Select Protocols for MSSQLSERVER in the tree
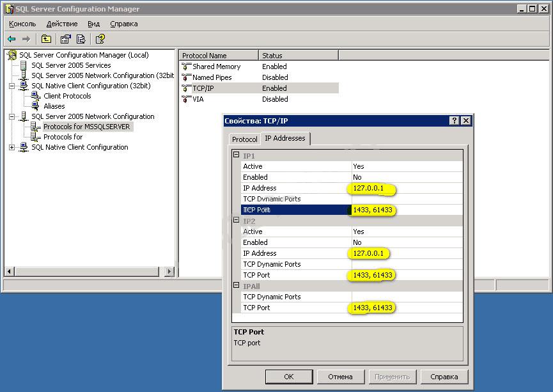Image resolution: width=553 pixels, height=392 pixels. pos(87,127)
